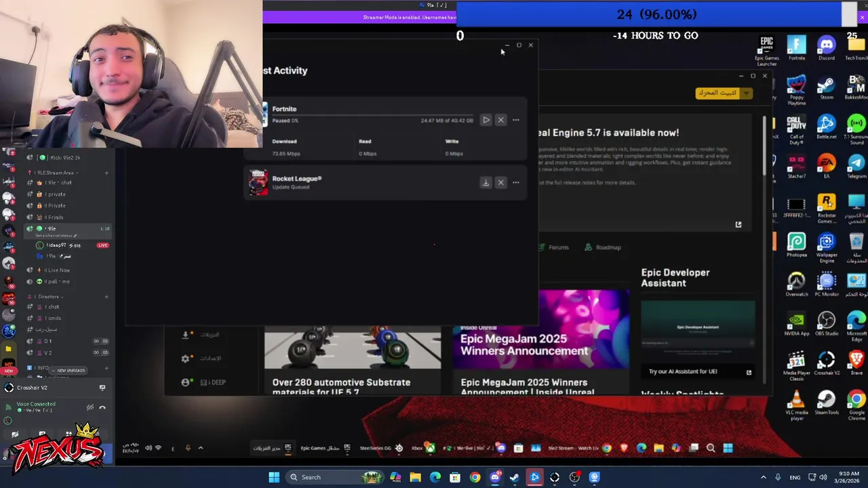The image size is (868, 488).
Task: Disconnect from Discord voice call
Action: pos(102,407)
